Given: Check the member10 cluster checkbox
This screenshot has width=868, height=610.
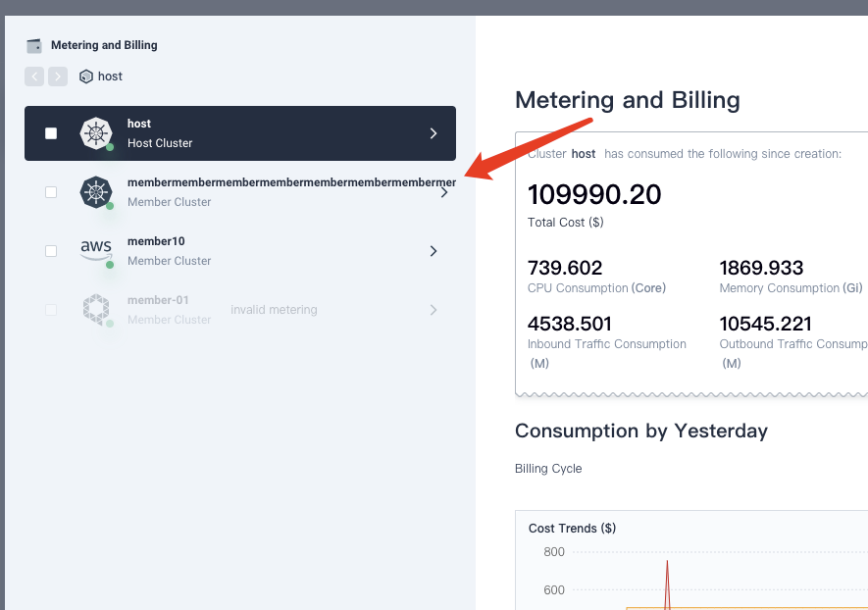Looking at the screenshot, I should [x=51, y=251].
